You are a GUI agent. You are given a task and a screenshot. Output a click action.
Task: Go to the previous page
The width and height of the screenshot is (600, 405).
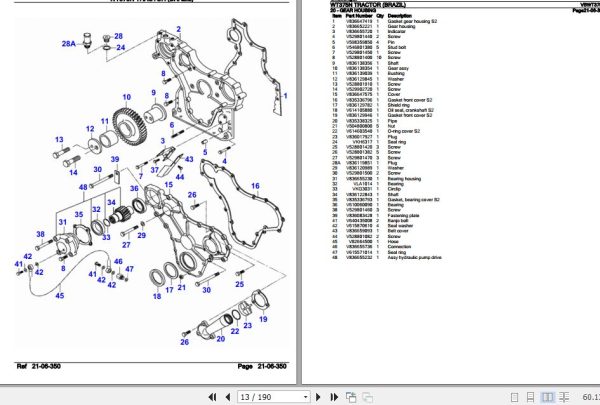[x=228, y=397]
